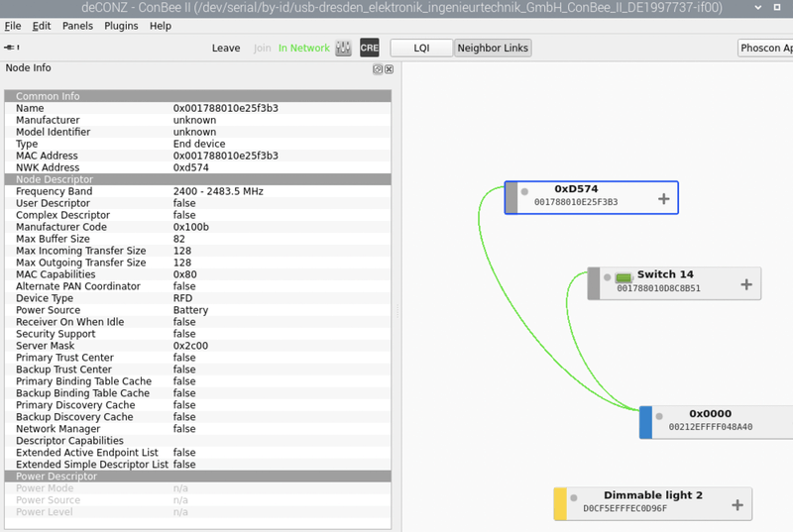This screenshot has width=793, height=532.
Task: Click the CRE control icon
Action: (x=369, y=48)
